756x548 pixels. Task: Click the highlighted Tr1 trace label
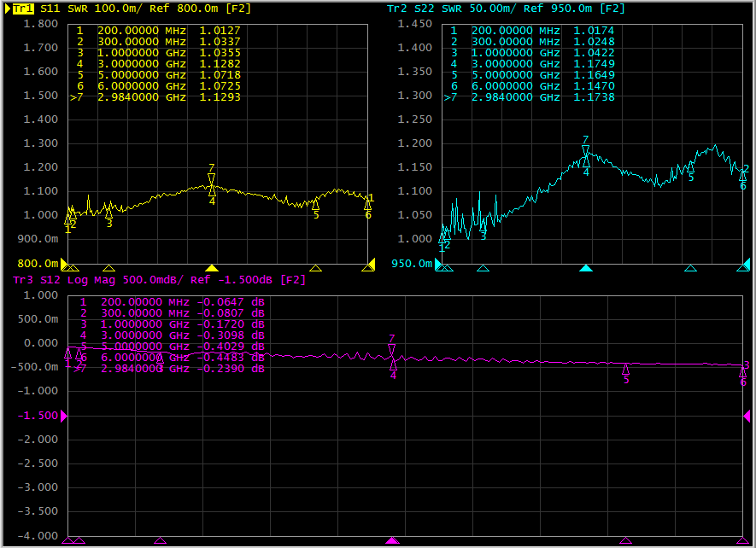coord(25,9)
